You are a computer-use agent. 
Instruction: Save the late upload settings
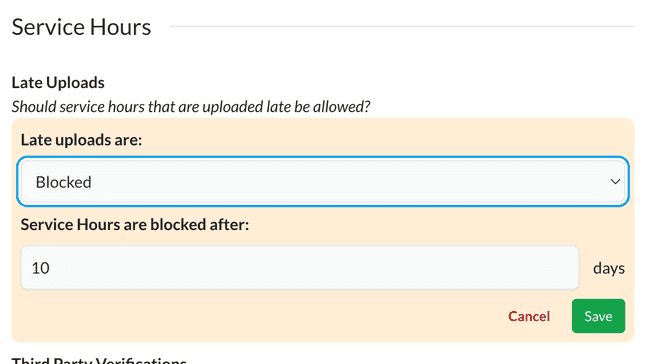[x=598, y=316]
